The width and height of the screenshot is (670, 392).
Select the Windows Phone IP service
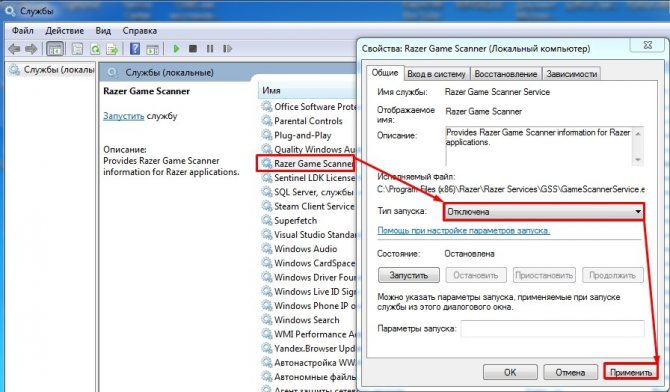tap(309, 306)
